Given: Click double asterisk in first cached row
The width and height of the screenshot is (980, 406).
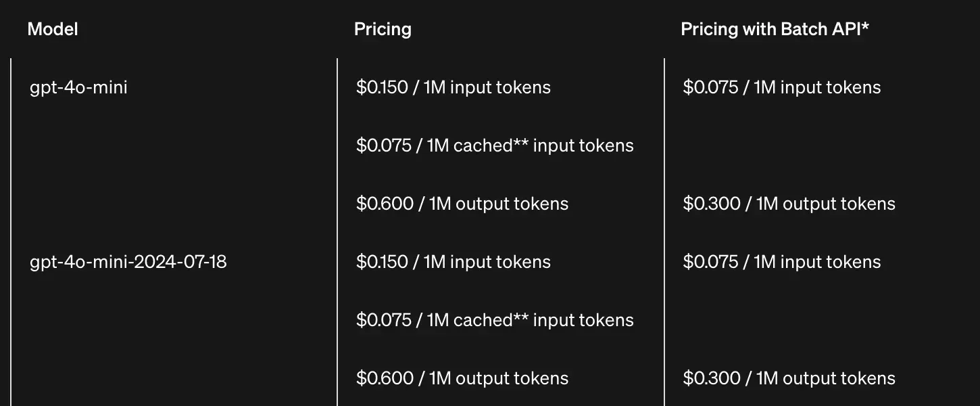Looking at the screenshot, I should tap(521, 143).
